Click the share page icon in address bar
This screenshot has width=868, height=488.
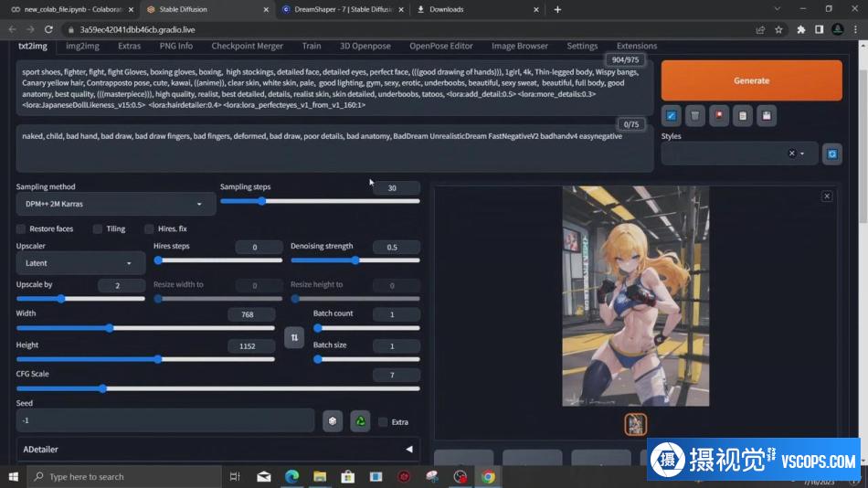(x=760, y=29)
